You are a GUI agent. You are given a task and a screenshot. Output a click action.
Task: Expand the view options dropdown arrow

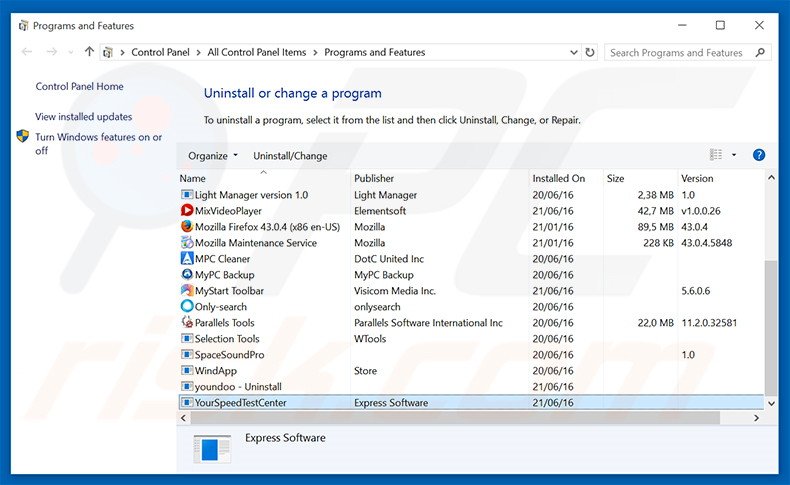tap(734, 155)
